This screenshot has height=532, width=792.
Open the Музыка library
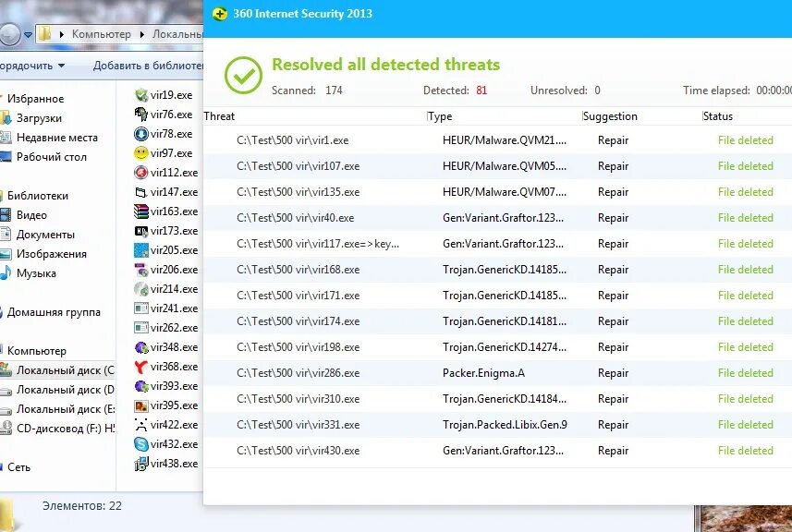pyautogui.click(x=36, y=273)
